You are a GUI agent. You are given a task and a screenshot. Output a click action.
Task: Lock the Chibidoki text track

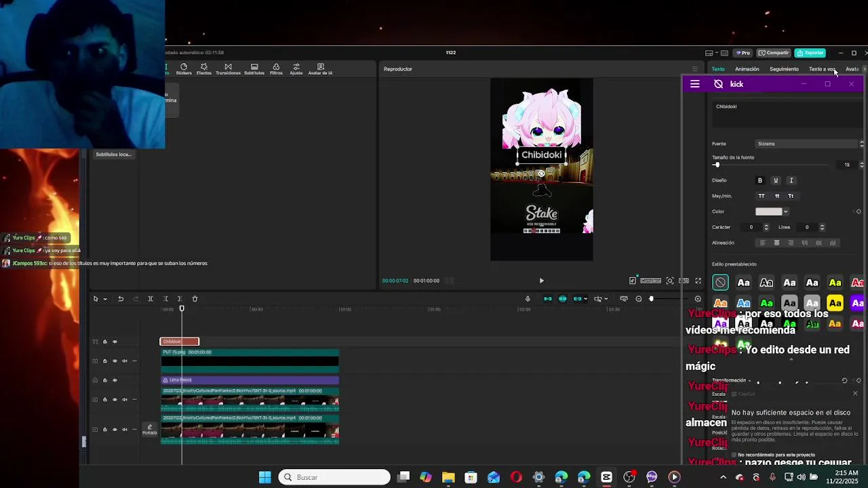pos(104,342)
